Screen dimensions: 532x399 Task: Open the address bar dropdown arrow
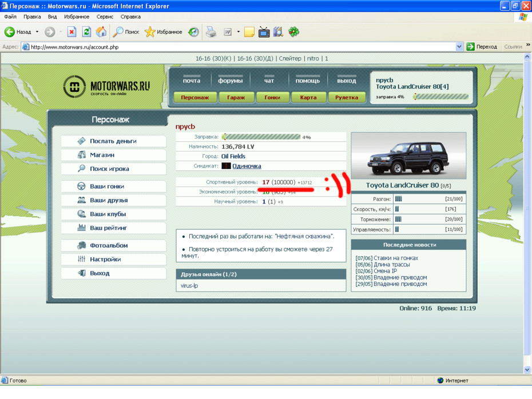click(x=459, y=47)
